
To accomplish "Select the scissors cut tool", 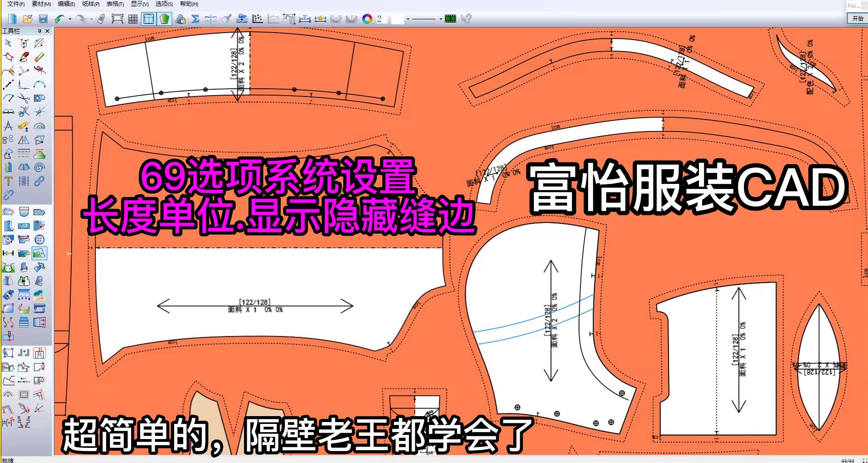I will [x=24, y=98].
